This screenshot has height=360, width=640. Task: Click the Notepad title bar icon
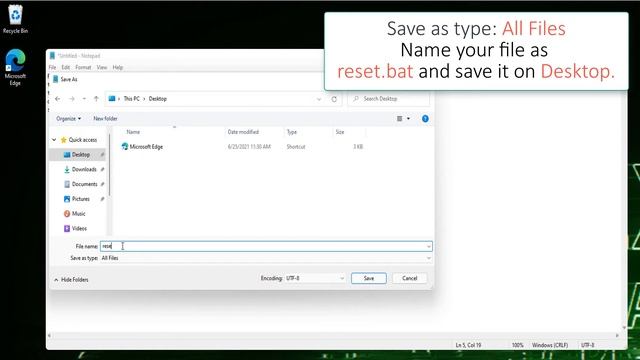pyautogui.click(x=52, y=56)
